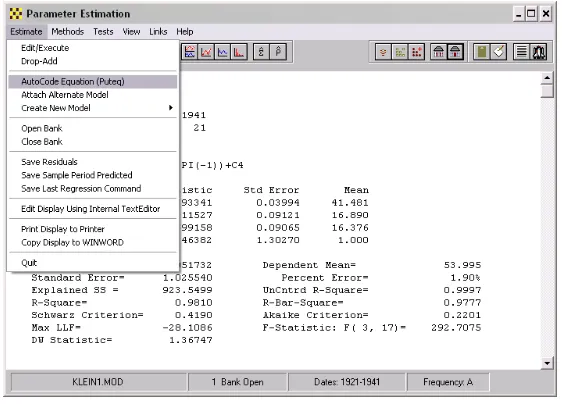Screen dimensions: 562x404
Task: Click the KLEIN1.MOD status bar panel
Action: 98,382
